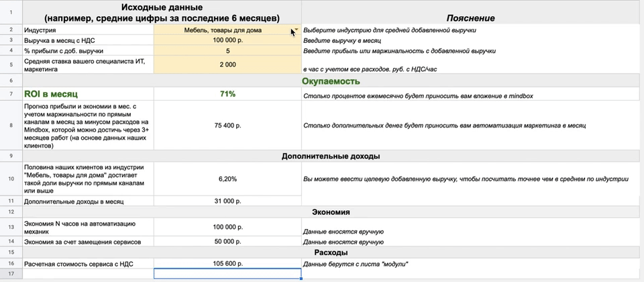Select 'Расчетная стоимость сервиса с НДС' label
Screen dimensions: 644x282
pos(89,263)
